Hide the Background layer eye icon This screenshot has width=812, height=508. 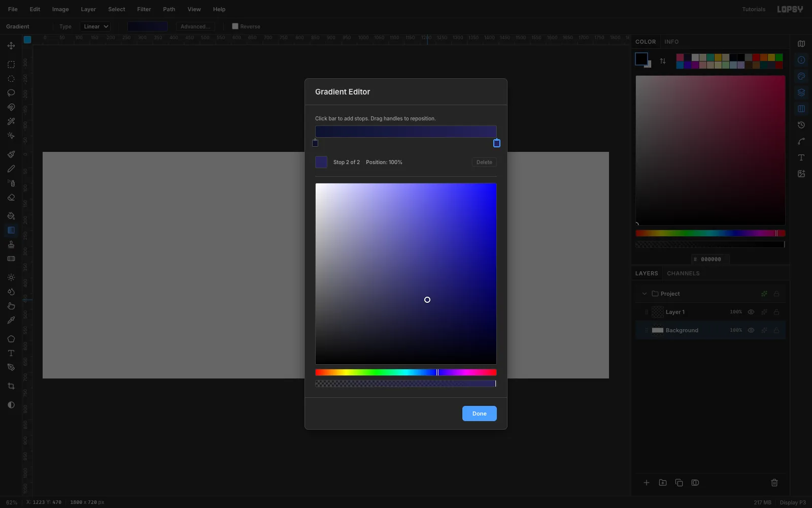coord(751,330)
